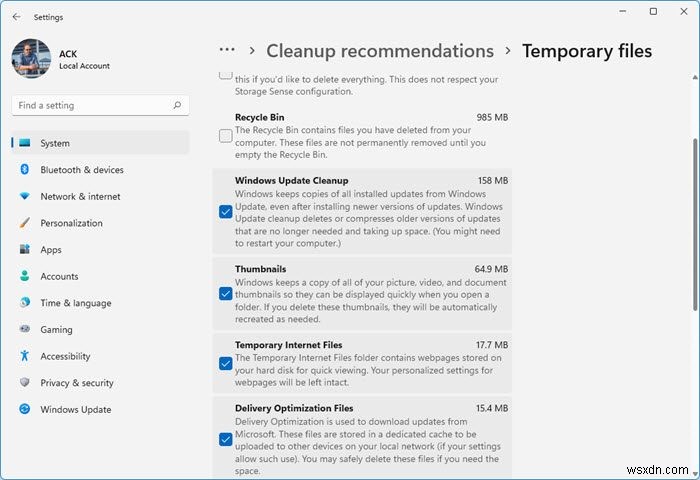Viewport: 700px width, 480px height.
Task: Open the Gaming settings section
Action: click(56, 330)
